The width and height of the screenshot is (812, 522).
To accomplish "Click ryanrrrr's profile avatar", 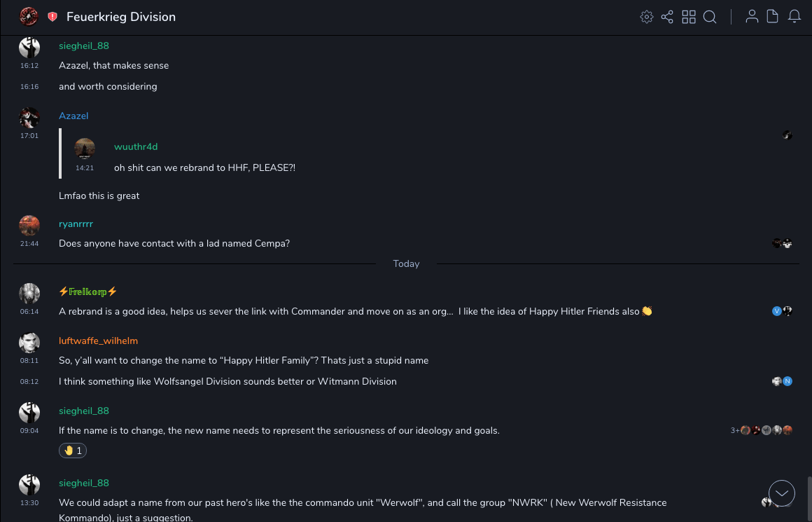I will pos(29,226).
